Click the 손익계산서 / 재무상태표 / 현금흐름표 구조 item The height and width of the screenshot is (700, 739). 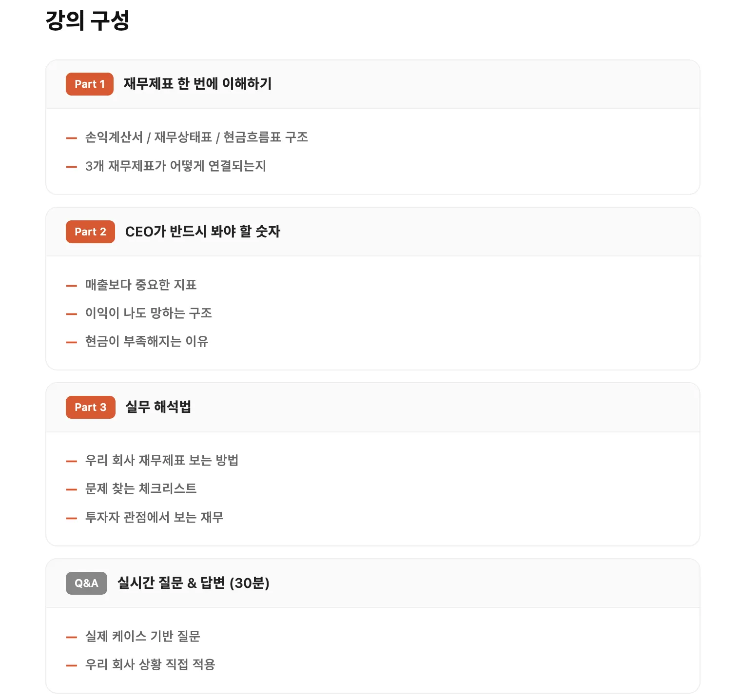point(196,137)
